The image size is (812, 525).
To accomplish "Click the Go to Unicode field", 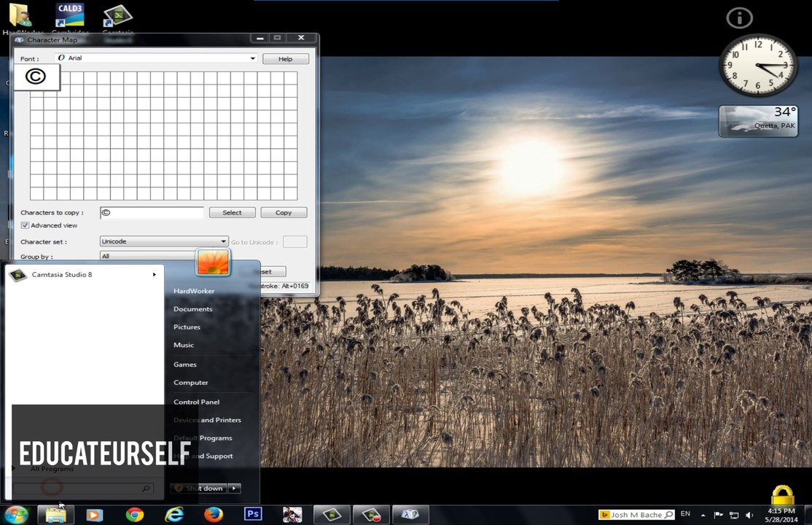I will pos(295,242).
